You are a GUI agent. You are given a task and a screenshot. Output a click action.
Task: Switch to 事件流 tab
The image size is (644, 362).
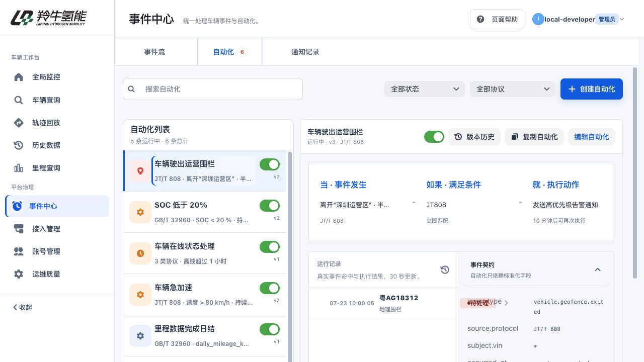pos(154,52)
